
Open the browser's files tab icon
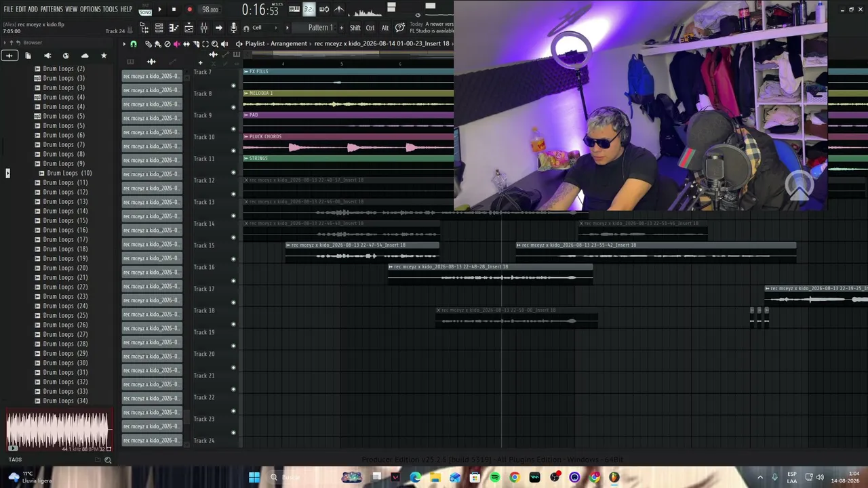28,56
